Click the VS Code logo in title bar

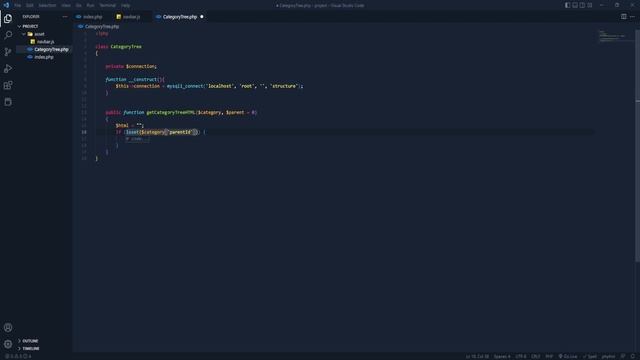(x=6, y=5)
